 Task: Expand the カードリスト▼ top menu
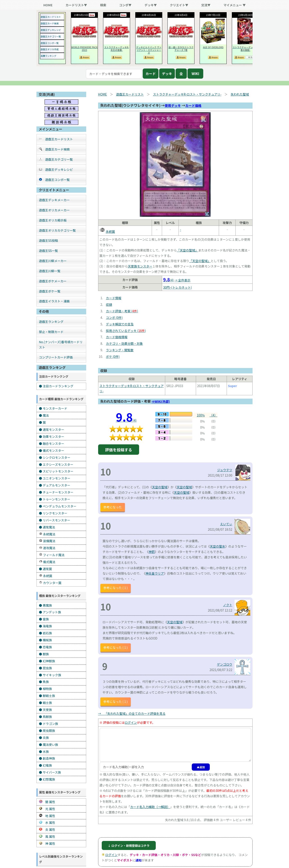[76, 5]
